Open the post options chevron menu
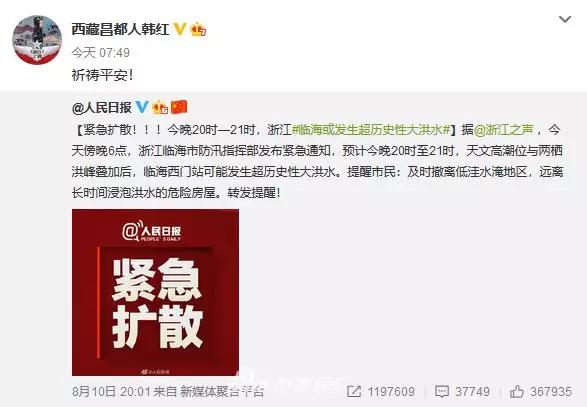Screen dimensions: 587x407 (x=565, y=19)
